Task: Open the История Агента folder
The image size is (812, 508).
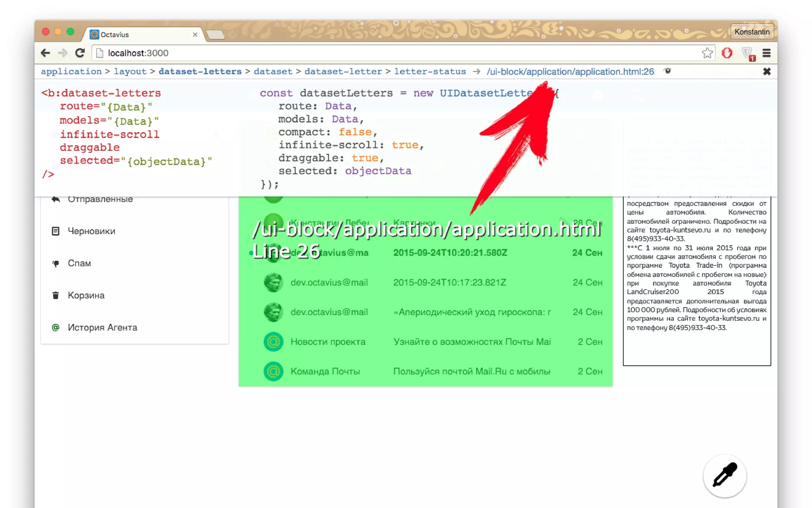Action: [x=102, y=327]
